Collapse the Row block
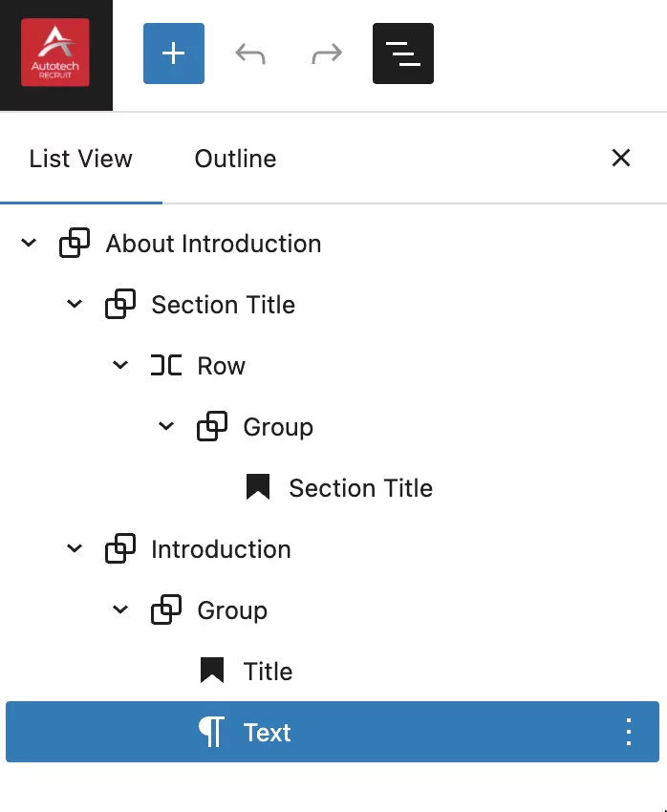The width and height of the screenshot is (667, 812). 120,366
